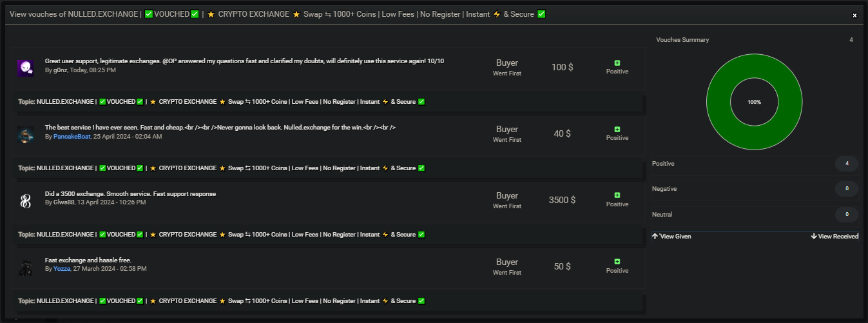Click 'Did a 3500 exchange' comment
The image size is (868, 323).
[x=130, y=194]
